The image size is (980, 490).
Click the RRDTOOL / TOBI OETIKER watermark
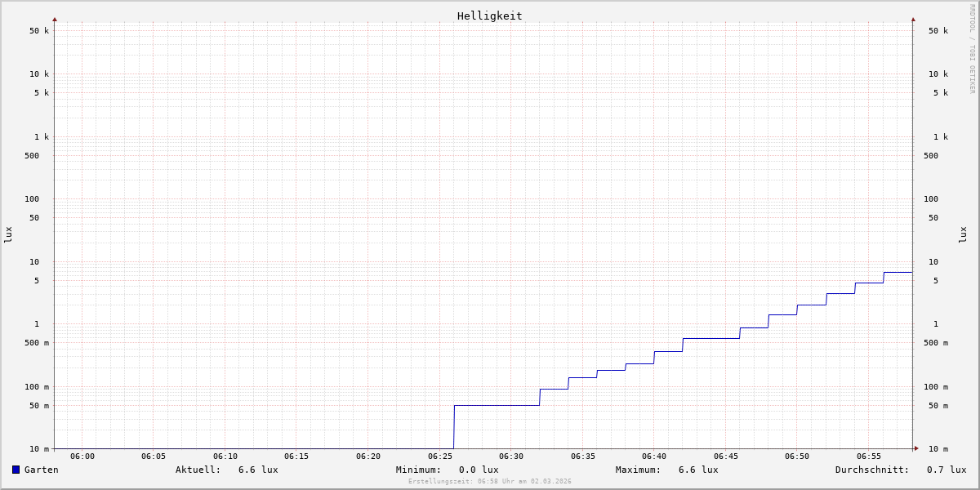click(x=972, y=48)
